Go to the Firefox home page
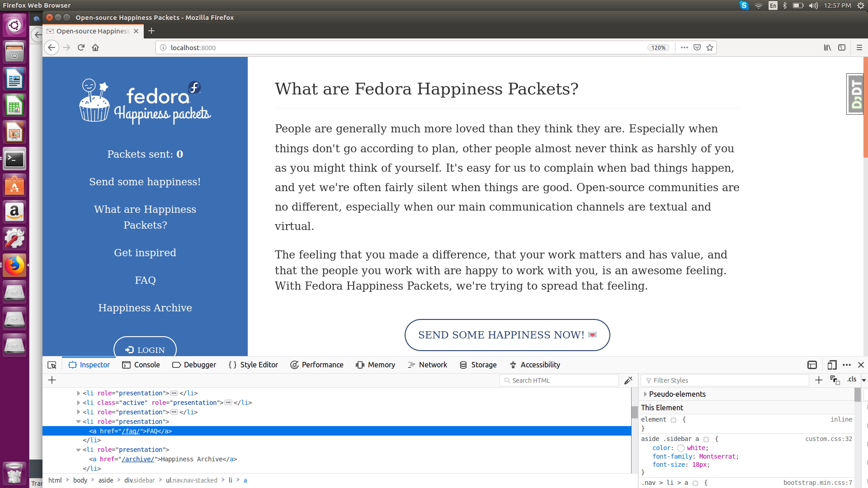The image size is (868, 488). [95, 47]
